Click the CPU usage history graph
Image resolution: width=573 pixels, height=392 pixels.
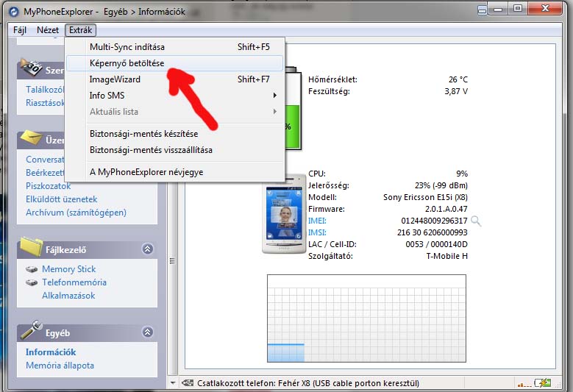(366, 318)
